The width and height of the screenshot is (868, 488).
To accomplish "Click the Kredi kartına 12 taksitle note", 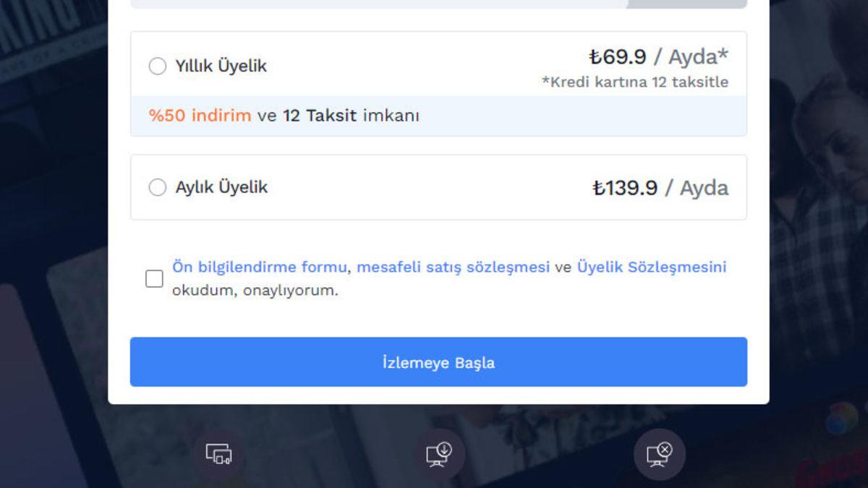I will [636, 82].
